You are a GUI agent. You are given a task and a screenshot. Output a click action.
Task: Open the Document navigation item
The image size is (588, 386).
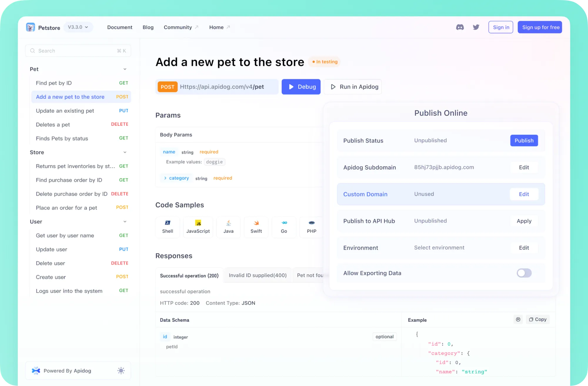[120, 27]
